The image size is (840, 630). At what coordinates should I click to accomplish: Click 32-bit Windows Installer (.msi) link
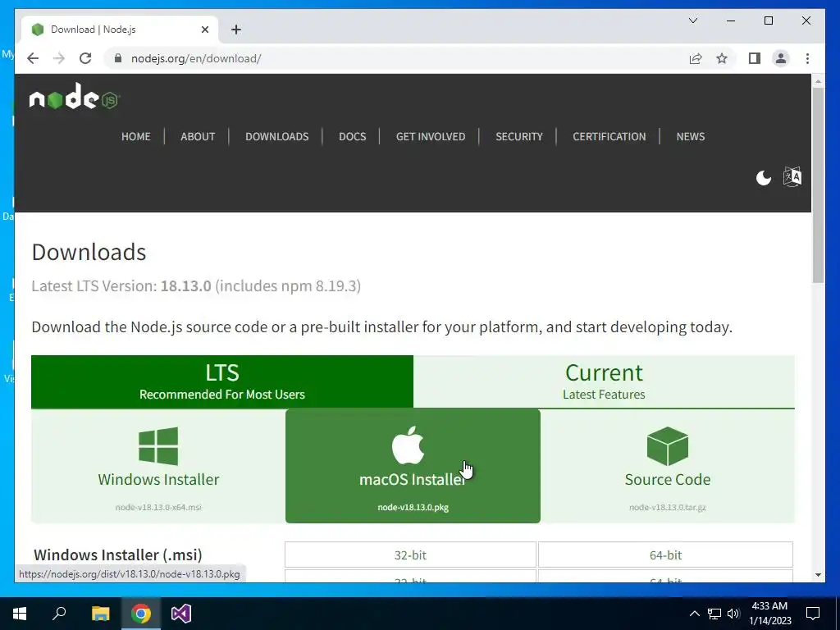[410, 555]
